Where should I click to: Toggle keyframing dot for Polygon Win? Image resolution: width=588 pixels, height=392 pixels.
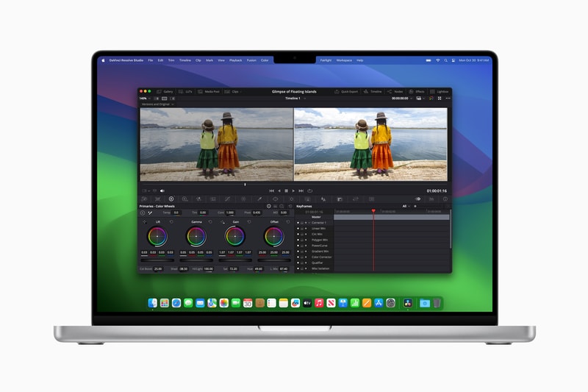[x=298, y=240]
